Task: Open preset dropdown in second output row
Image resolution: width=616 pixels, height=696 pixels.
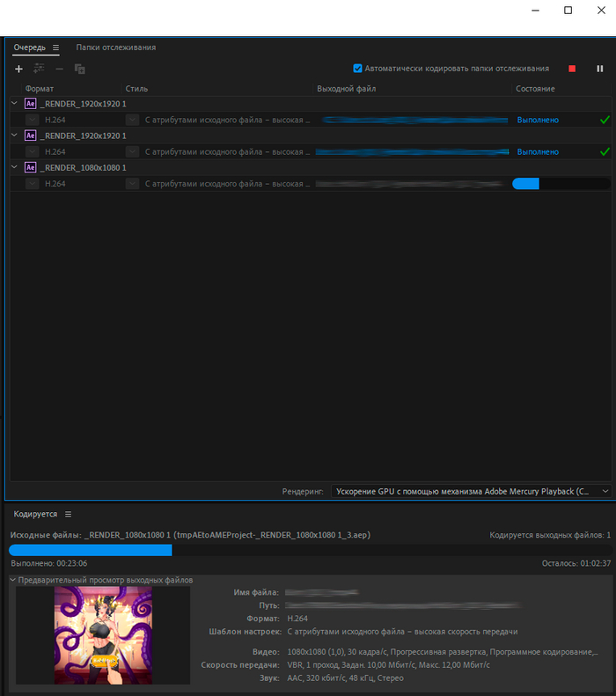Action: (132, 152)
